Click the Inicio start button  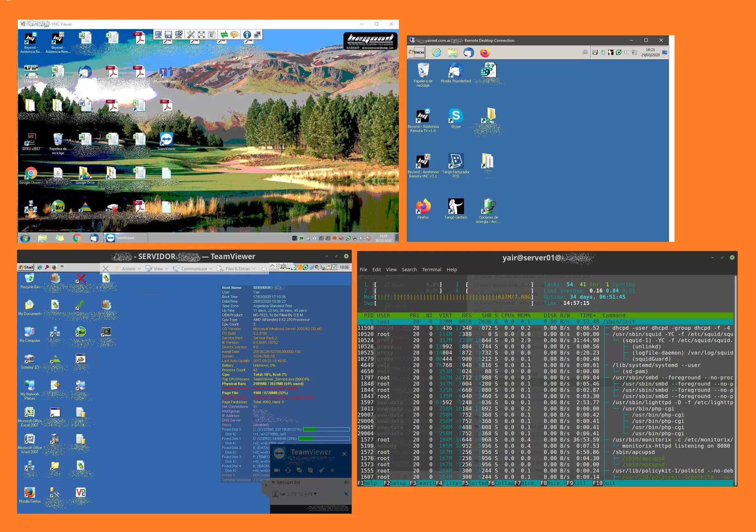tap(417, 52)
